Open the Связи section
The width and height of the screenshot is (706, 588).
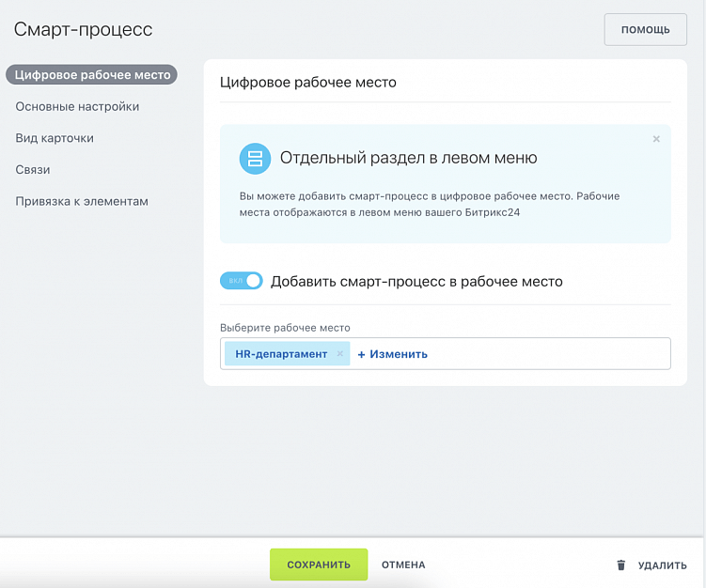pos(33,170)
